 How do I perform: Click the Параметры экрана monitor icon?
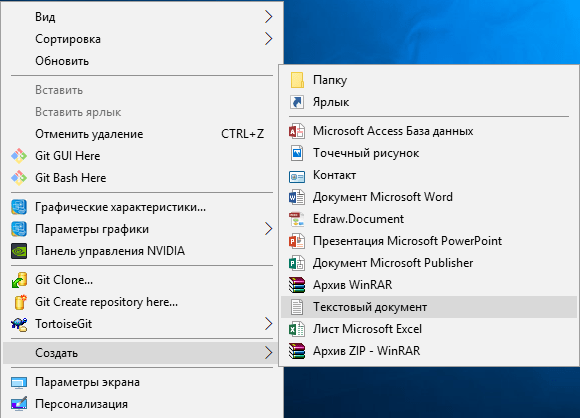pos(19,382)
